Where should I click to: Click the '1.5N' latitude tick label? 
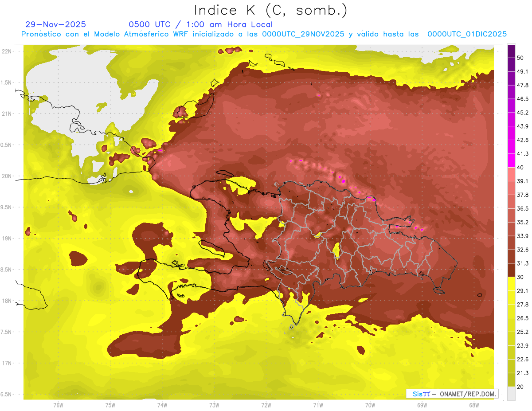7,82
